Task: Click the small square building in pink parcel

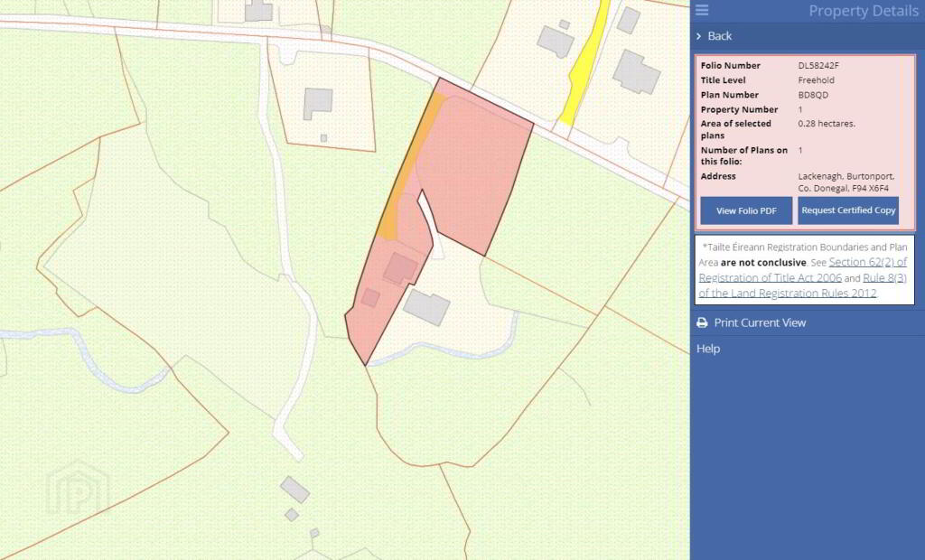Action: point(370,297)
